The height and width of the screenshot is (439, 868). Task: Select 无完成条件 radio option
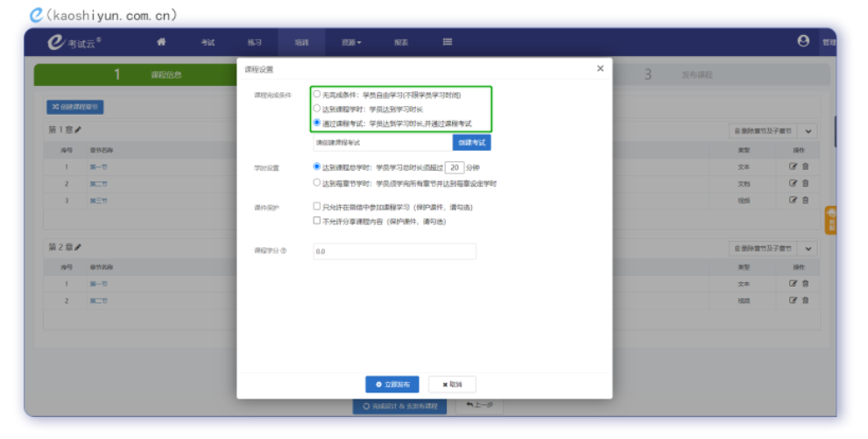coord(317,94)
